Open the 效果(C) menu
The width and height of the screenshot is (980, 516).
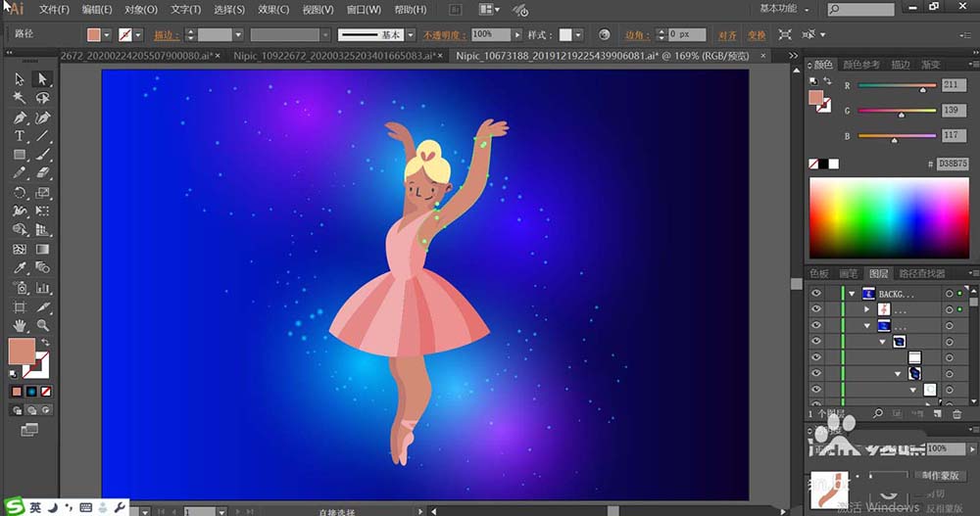click(x=273, y=10)
